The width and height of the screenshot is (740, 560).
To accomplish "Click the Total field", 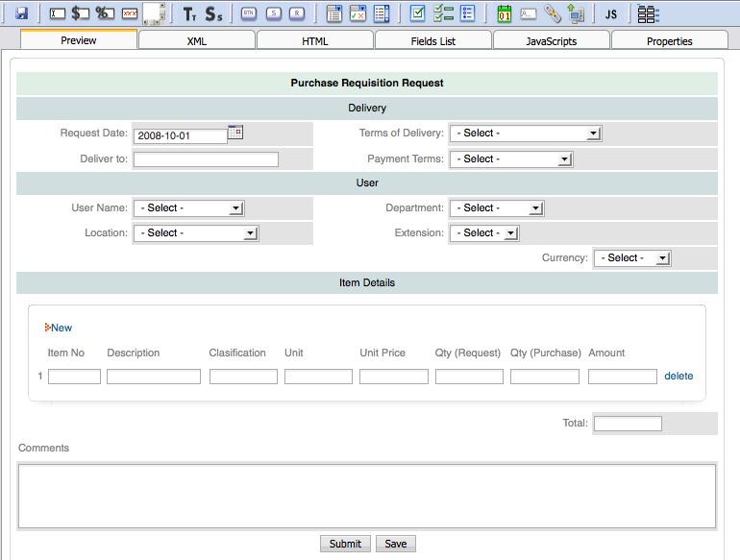I will tap(628, 424).
